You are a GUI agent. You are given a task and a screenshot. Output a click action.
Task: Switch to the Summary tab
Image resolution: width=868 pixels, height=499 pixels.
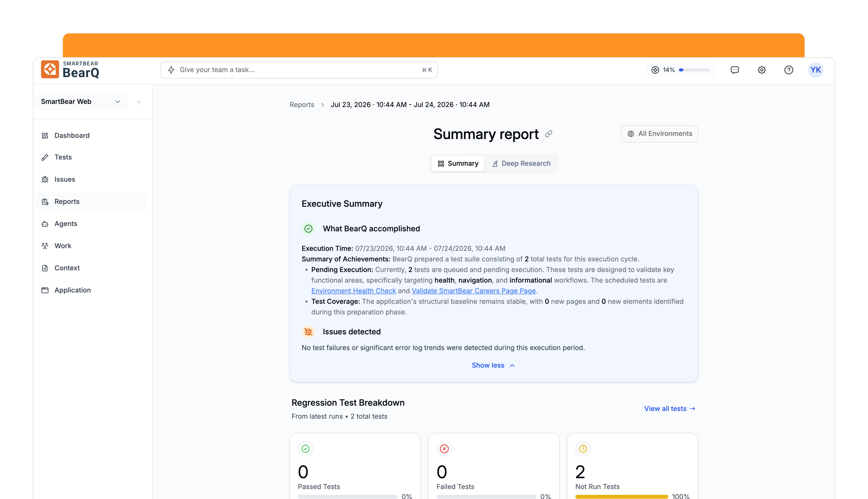coord(458,164)
